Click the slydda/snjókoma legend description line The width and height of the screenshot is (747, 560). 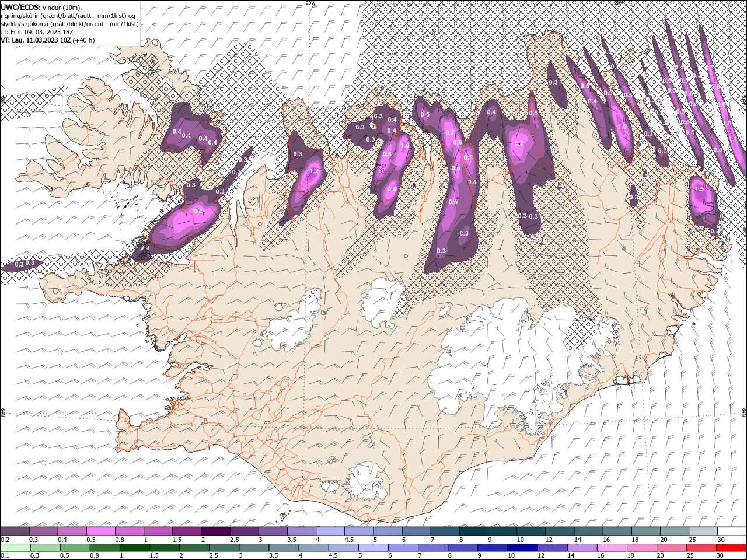(69, 24)
